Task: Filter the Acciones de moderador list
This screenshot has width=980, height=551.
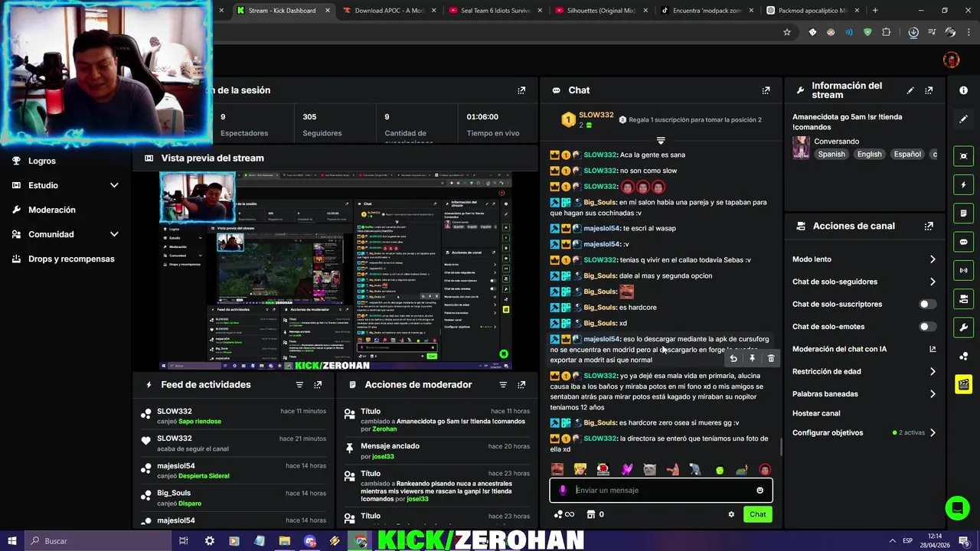Action: pos(503,385)
